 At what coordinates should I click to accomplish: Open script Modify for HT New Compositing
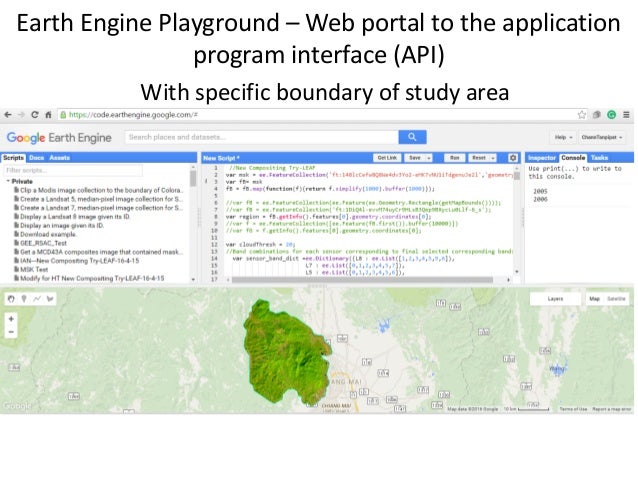(x=90, y=278)
